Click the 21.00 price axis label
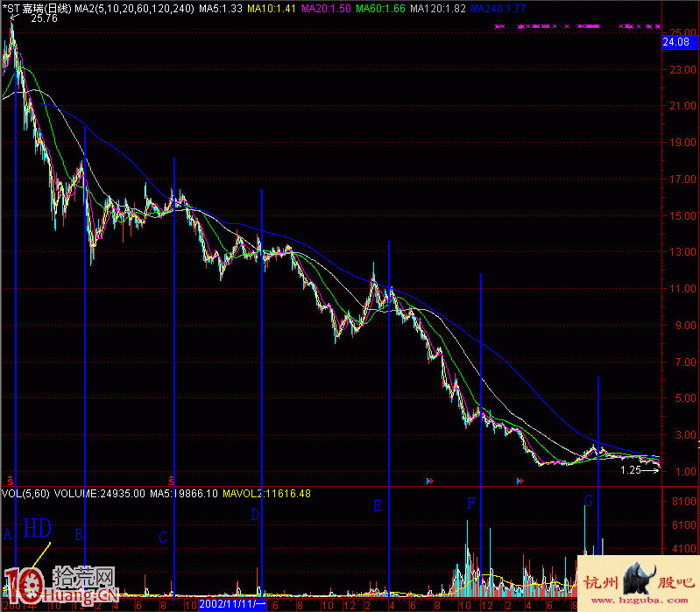Image resolution: width=700 pixels, height=612 pixels. tap(683, 106)
